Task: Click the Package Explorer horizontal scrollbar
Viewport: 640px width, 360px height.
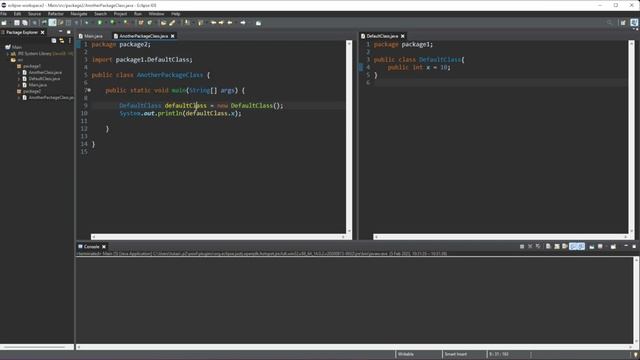Action: (37, 347)
